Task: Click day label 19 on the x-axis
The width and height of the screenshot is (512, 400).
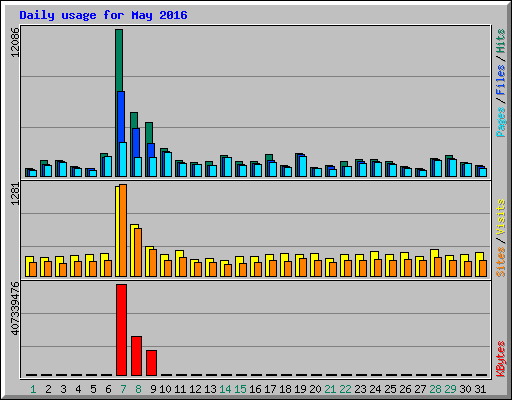Action: [x=300, y=389]
